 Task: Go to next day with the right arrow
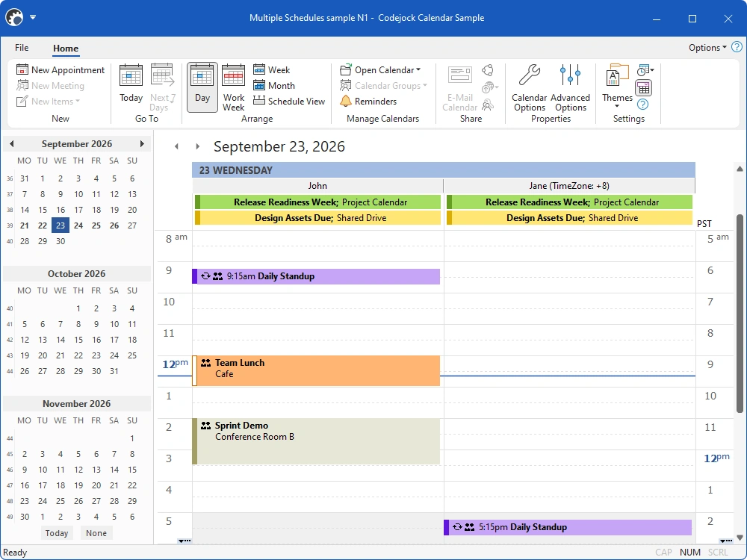pos(198,146)
